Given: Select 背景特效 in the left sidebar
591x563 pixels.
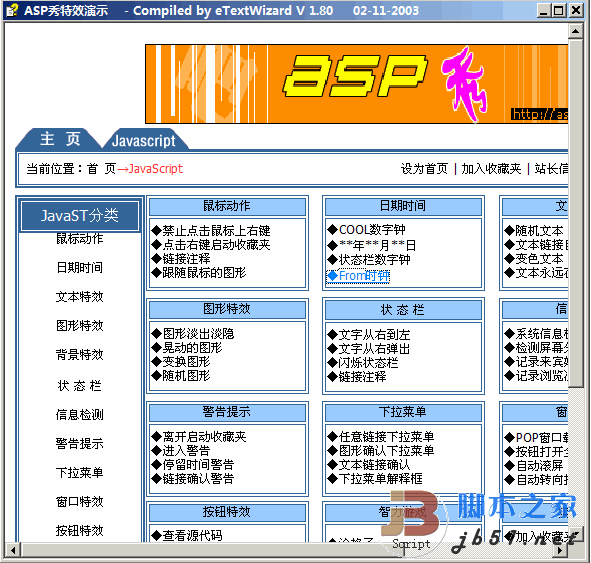Looking at the screenshot, I should pos(80,355).
